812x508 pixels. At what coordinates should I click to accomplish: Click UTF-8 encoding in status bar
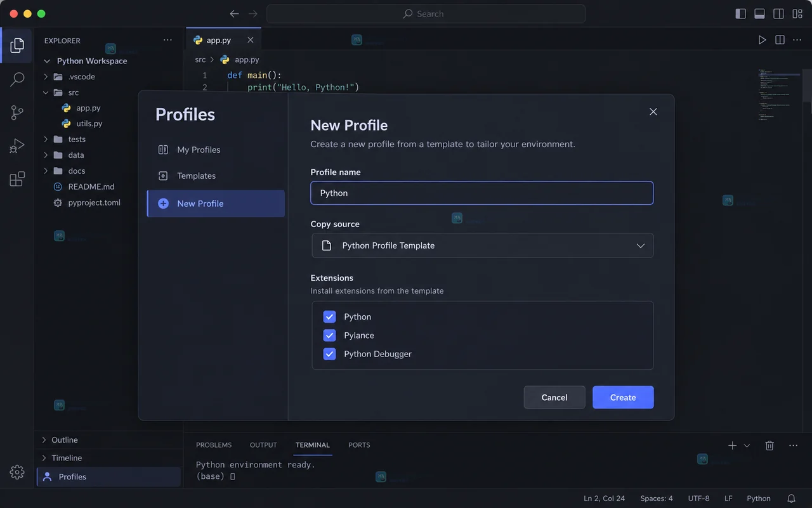coord(698,498)
